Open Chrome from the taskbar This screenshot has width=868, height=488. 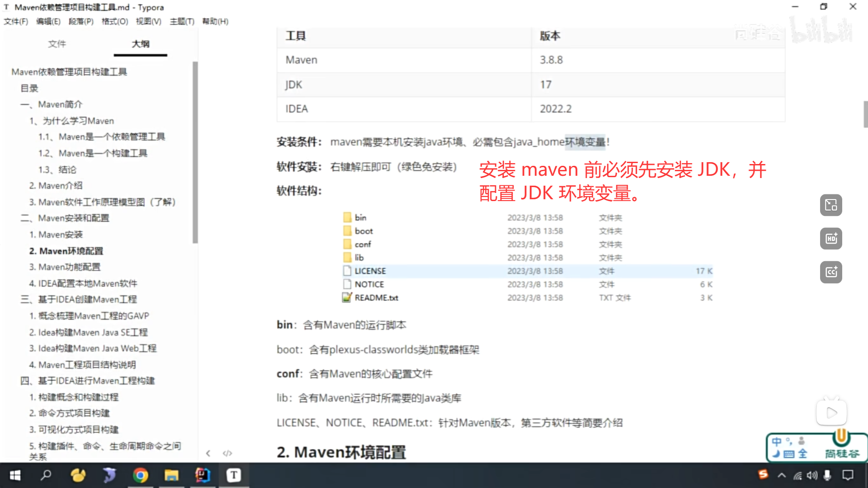tap(140, 475)
